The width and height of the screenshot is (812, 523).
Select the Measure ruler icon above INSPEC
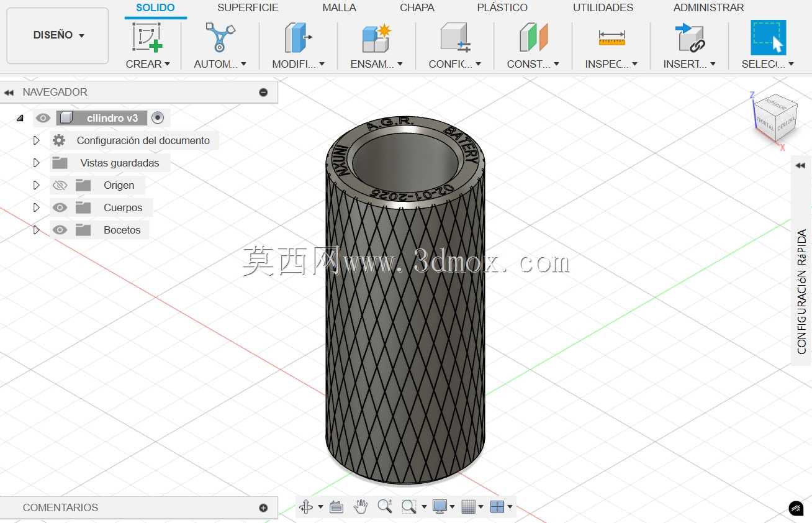tap(611, 38)
